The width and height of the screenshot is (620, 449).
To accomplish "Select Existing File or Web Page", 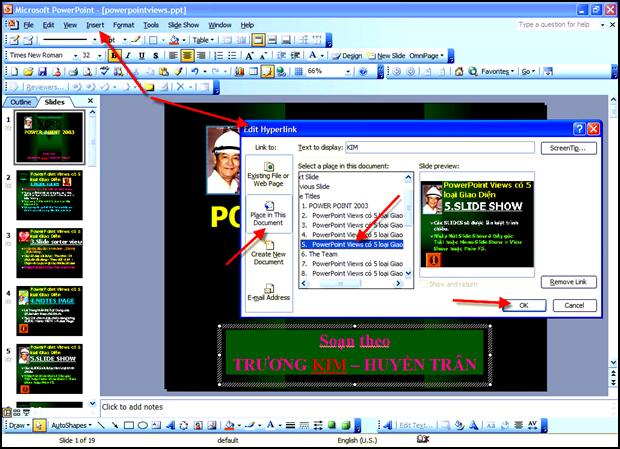I will 268,174.
